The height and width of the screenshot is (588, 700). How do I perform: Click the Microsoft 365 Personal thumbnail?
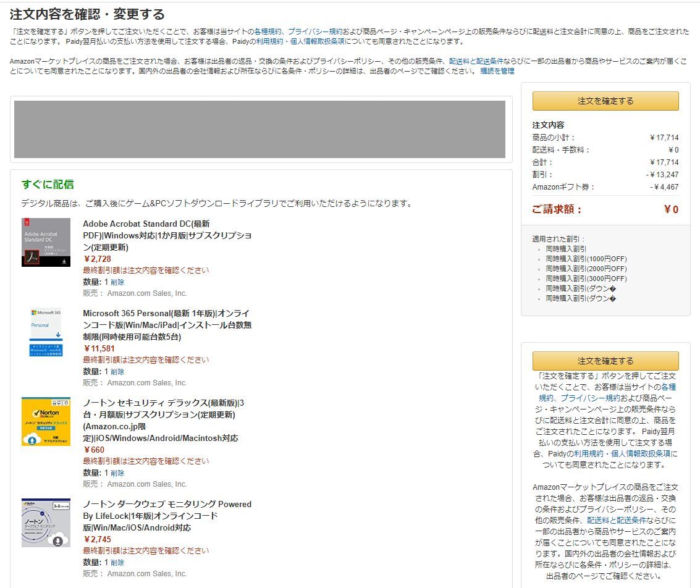pos(46,332)
